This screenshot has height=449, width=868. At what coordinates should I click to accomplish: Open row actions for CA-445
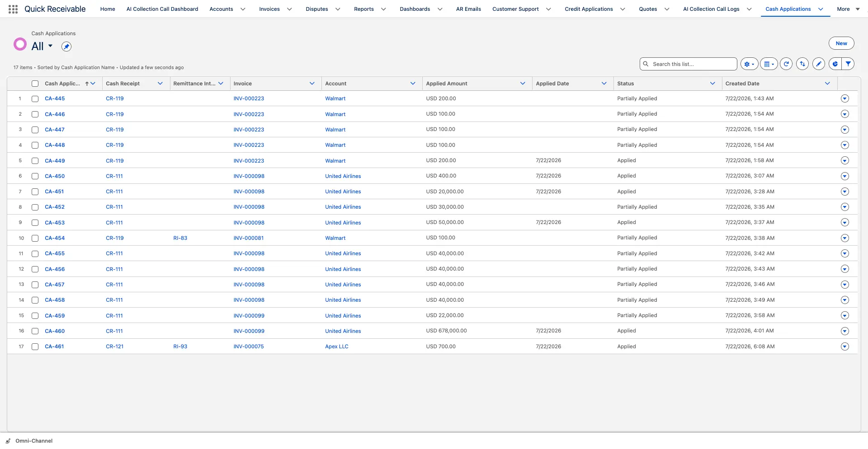844,98
